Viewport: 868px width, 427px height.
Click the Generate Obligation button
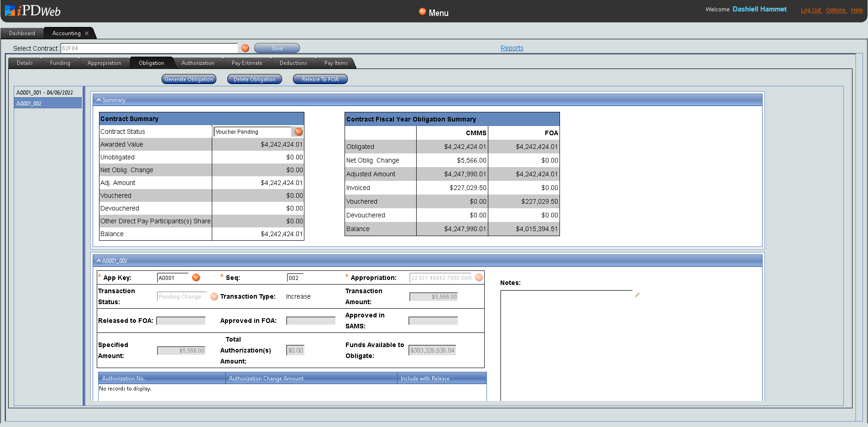pos(189,79)
